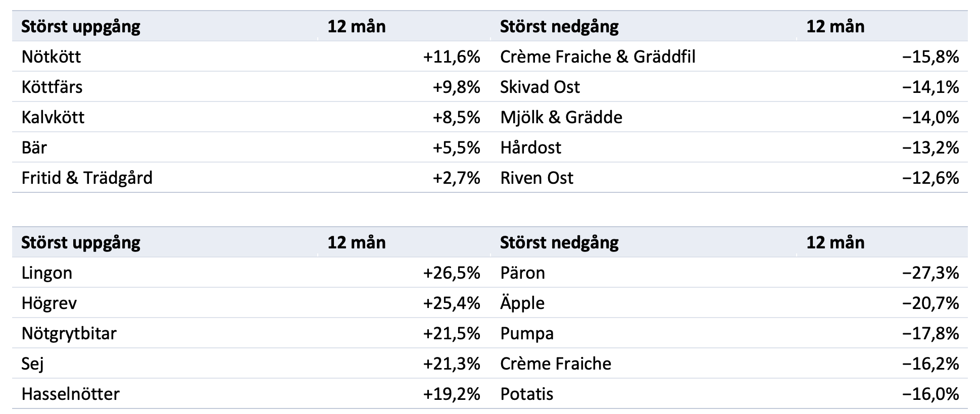Click the Köttfärs entry
980x414 pixels.
coord(52,87)
